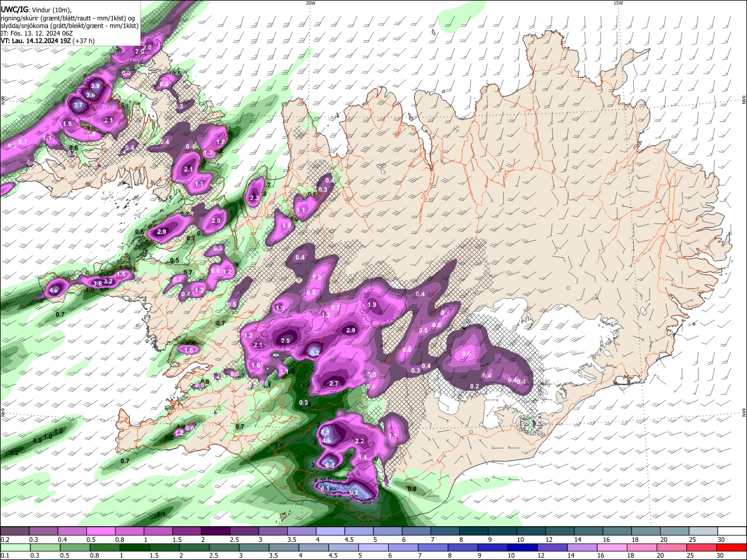The image size is (747, 560).
Task: Click the 'VT: Lau. 14.12.2024 19Z (+37 h)' line
Action: click(48, 41)
